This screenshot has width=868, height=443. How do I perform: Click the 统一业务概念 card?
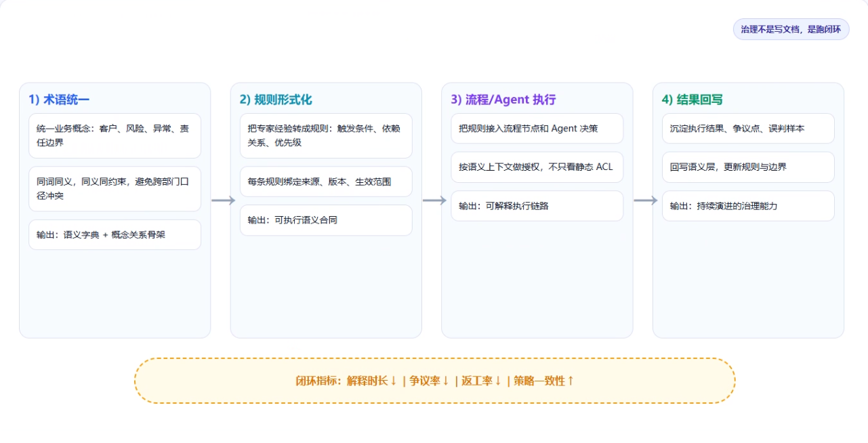[115, 135]
